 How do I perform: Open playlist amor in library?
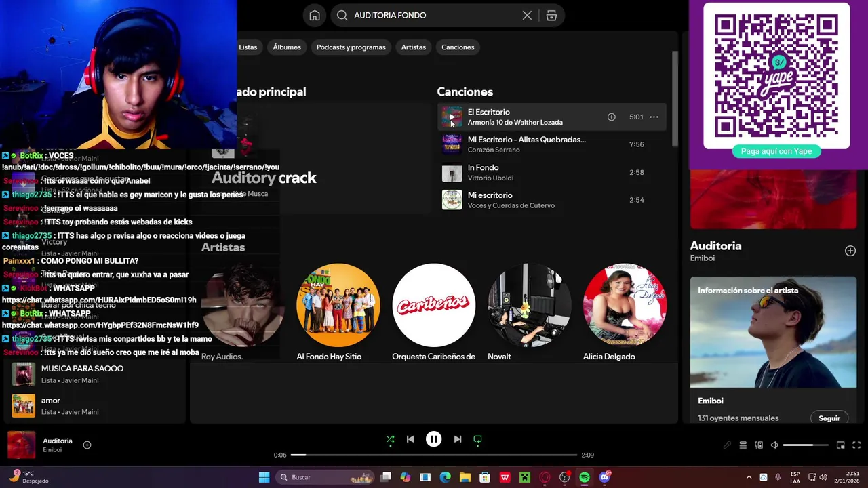(x=95, y=405)
